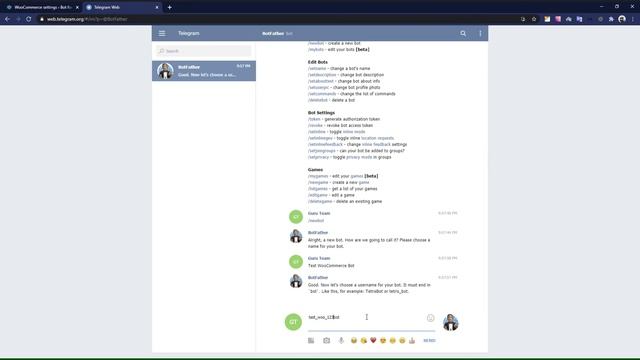This screenshot has width=640, height=360.
Task: Open the Chrome three-dot menu
Action: [633, 19]
